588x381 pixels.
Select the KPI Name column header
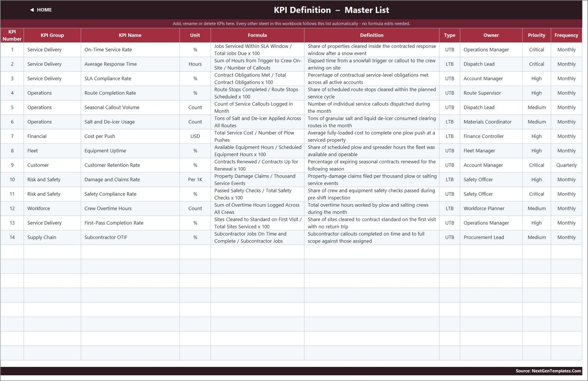coord(130,35)
